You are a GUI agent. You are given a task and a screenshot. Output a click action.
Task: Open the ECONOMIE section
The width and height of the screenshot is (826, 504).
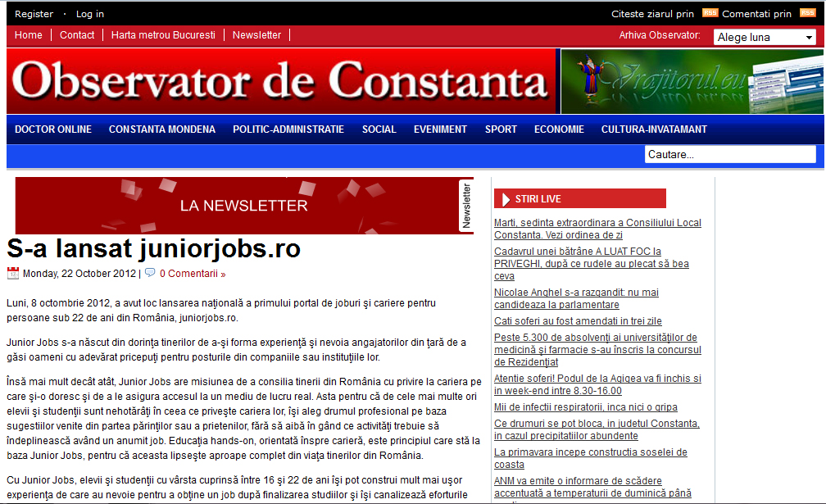coord(559,129)
